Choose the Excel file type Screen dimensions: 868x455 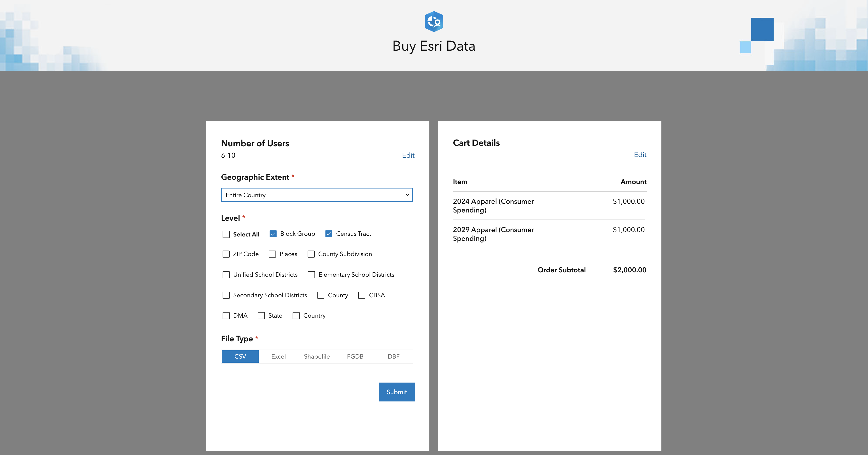click(278, 356)
